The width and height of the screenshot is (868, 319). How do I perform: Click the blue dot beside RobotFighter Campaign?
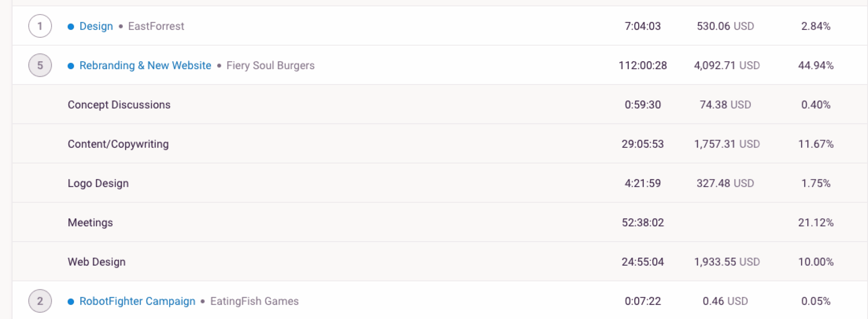71,301
